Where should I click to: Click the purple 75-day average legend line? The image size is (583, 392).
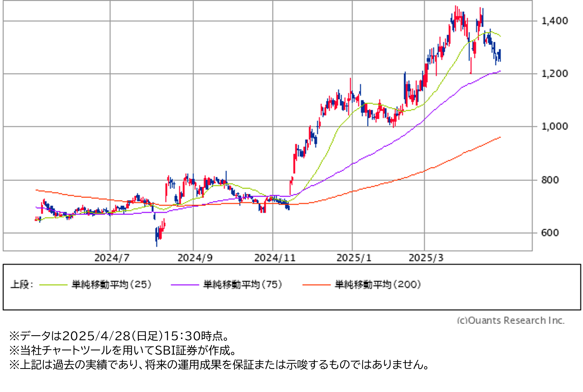(185, 285)
